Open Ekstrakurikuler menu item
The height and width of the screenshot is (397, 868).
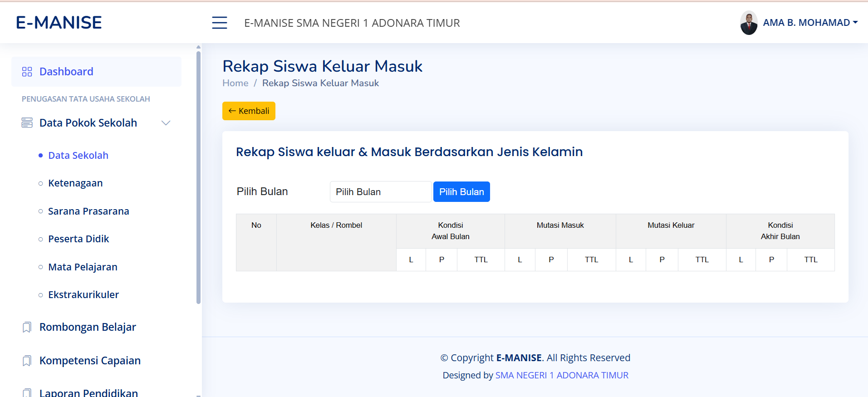click(x=83, y=295)
